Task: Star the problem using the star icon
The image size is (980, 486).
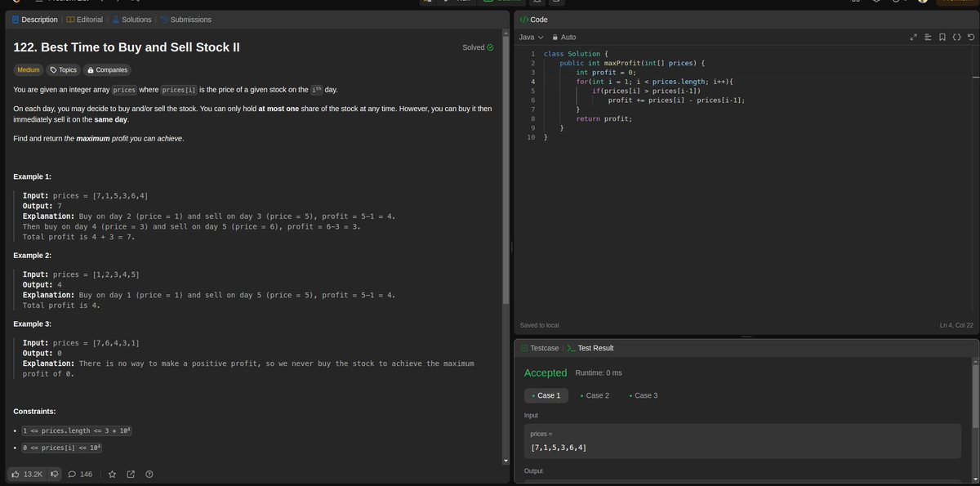Action: [x=112, y=474]
